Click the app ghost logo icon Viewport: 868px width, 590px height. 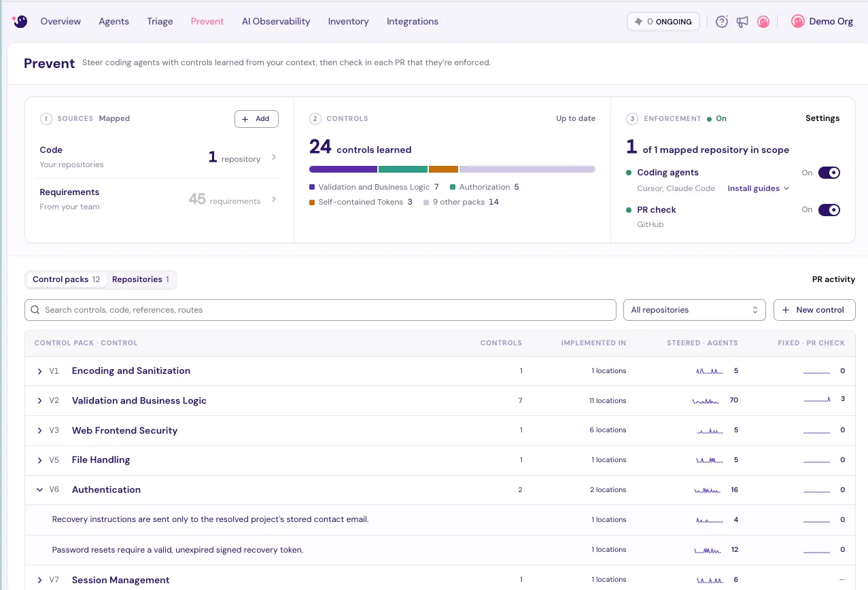tap(20, 22)
